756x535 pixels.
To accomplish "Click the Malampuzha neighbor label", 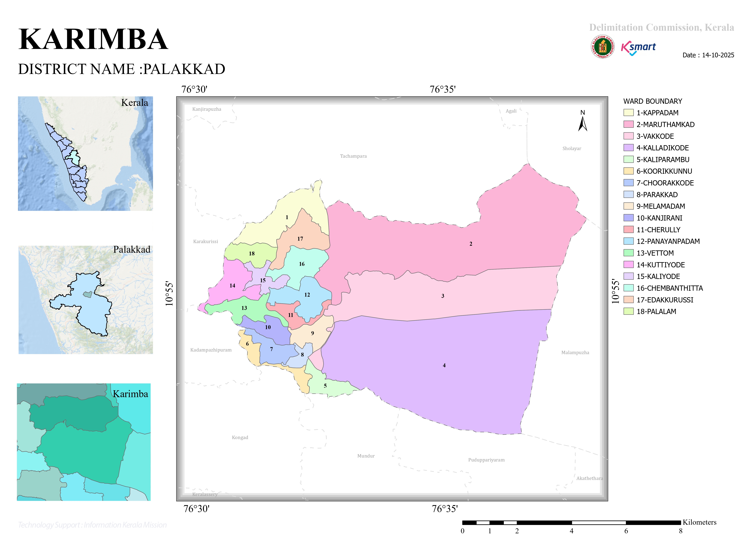I will pyautogui.click(x=575, y=352).
